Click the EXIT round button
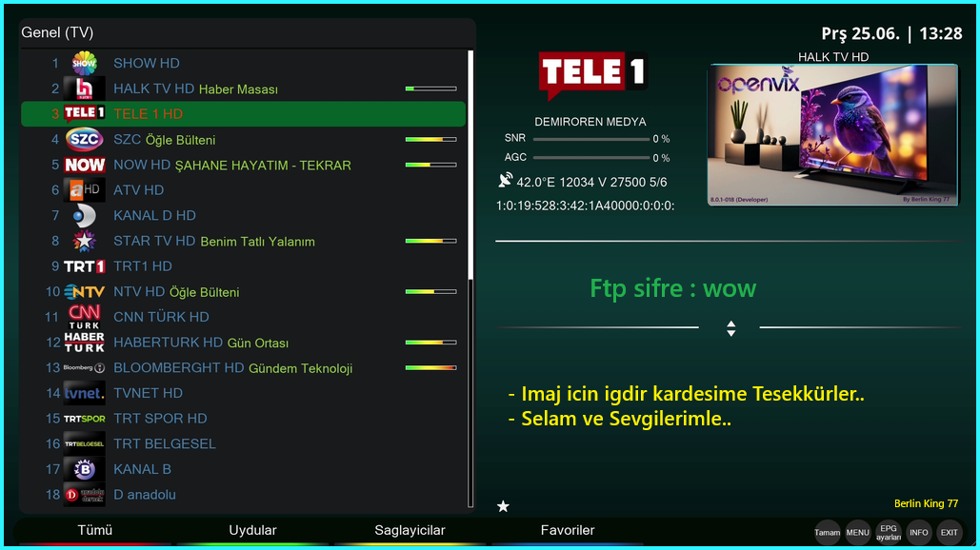The width and height of the screenshot is (980, 550). [x=950, y=533]
